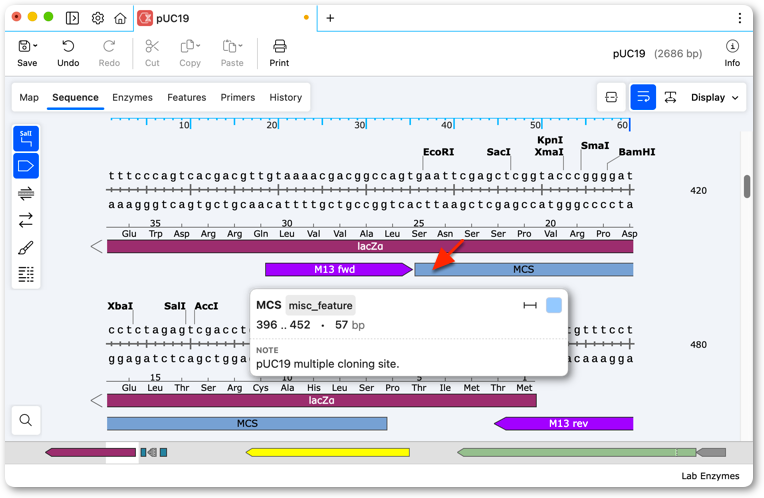View the History tab
764x498 pixels.
(286, 97)
